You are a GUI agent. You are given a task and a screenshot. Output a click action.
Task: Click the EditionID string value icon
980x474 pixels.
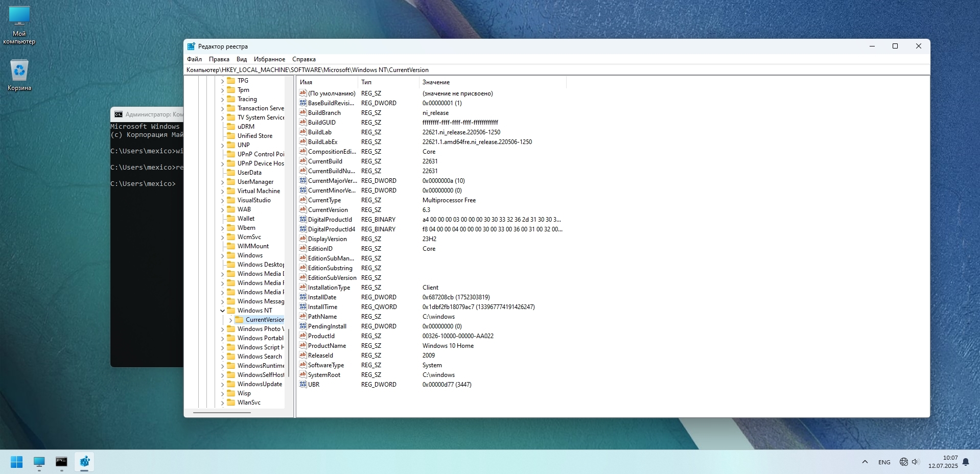303,249
